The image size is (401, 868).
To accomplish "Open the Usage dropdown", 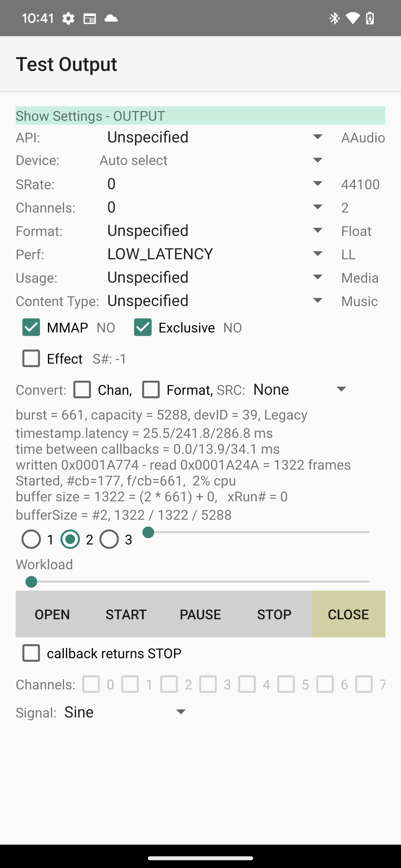I will point(317,277).
